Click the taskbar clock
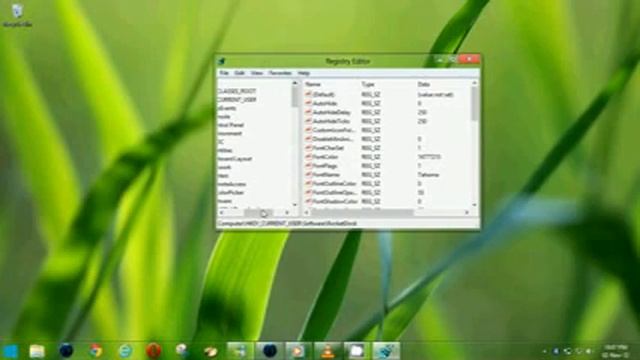The height and width of the screenshot is (360, 640). 617,351
